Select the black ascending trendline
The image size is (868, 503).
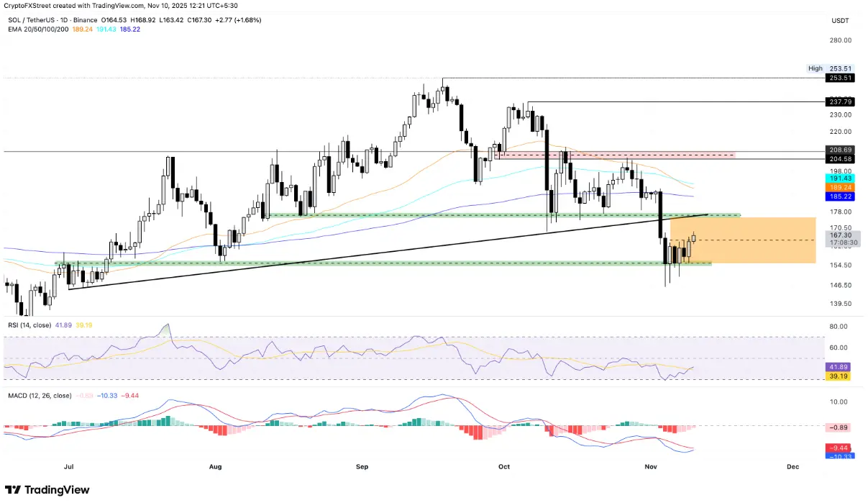coord(388,252)
